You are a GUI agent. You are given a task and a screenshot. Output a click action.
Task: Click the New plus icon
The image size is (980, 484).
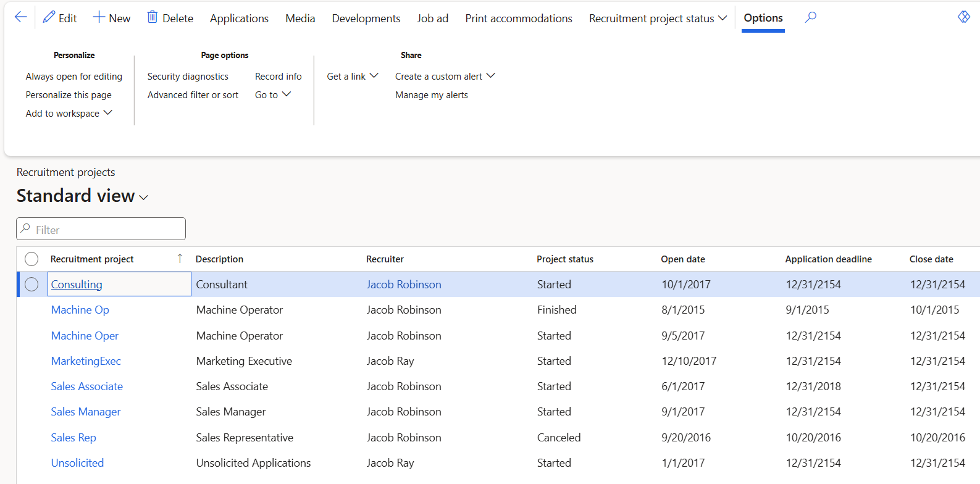click(99, 17)
